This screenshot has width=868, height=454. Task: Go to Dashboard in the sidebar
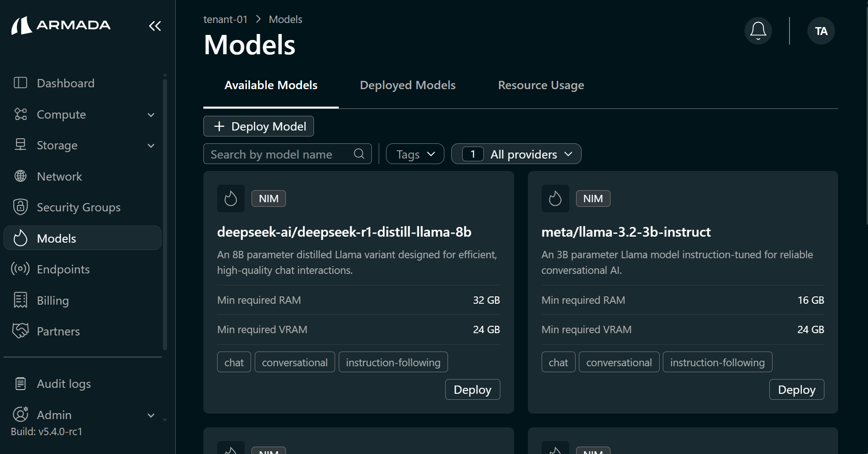pos(83,83)
